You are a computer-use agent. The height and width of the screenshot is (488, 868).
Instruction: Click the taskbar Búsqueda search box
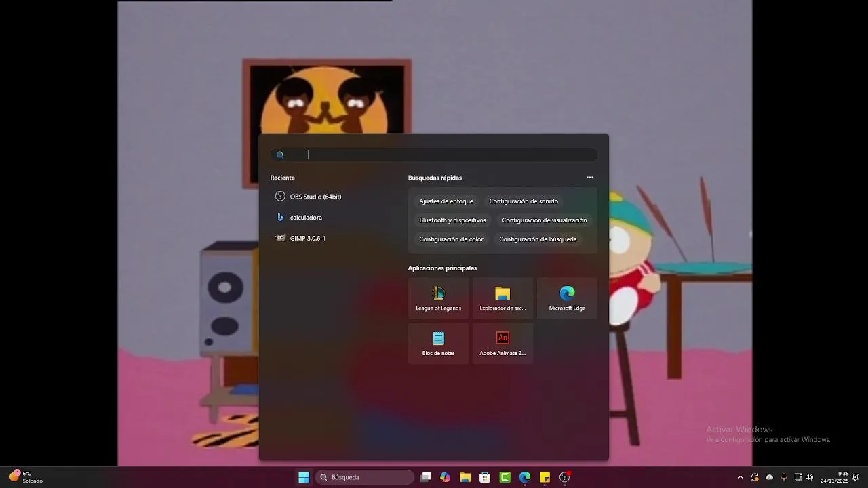coord(365,477)
